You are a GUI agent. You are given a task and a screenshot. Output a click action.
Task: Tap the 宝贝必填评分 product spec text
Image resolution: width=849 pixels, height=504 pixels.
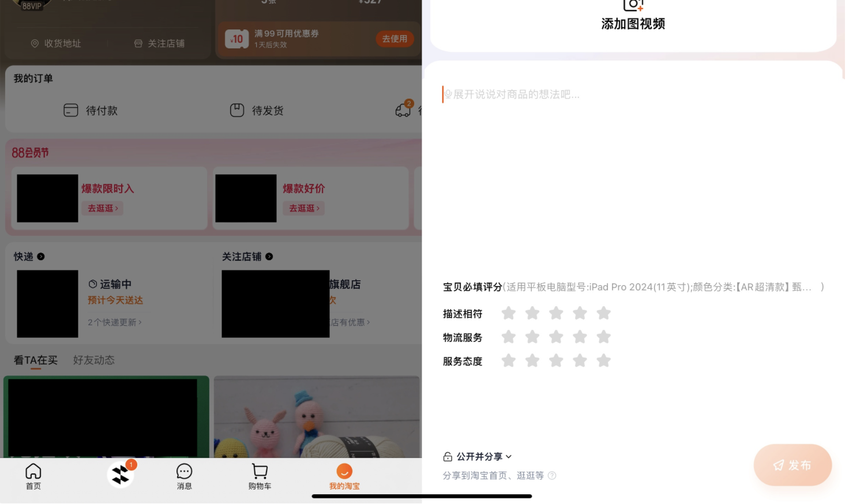(x=633, y=287)
